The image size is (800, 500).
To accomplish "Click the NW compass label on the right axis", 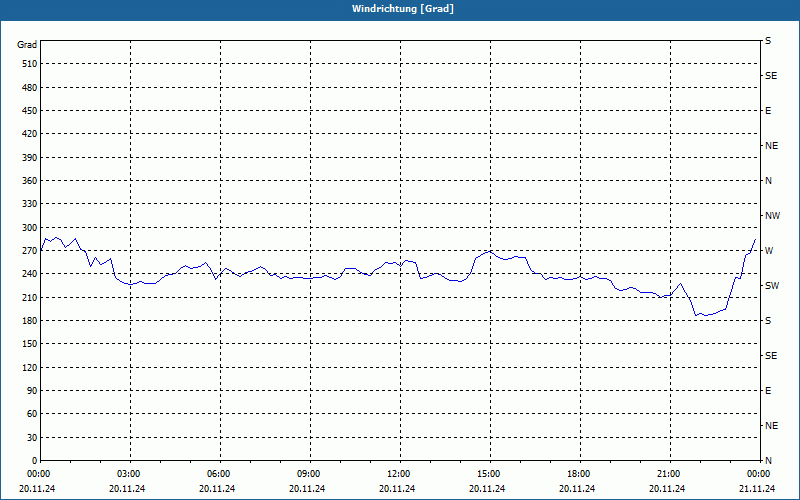I will (772, 216).
